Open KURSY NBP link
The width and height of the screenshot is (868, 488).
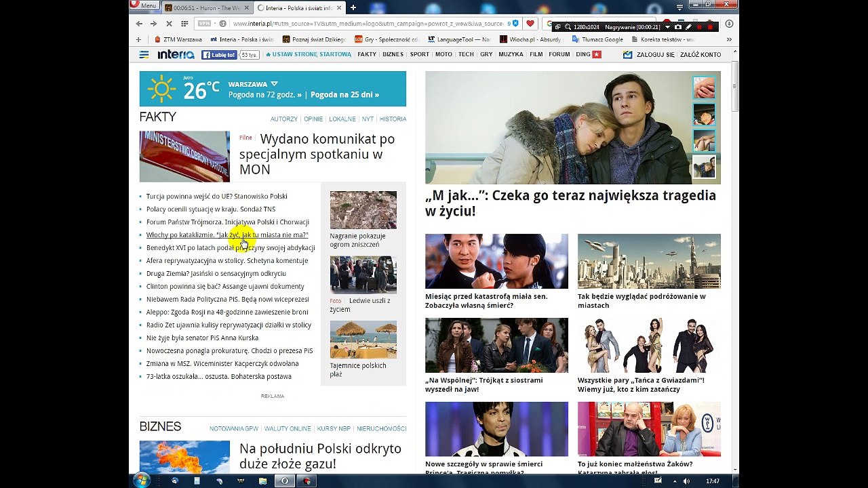(334, 428)
